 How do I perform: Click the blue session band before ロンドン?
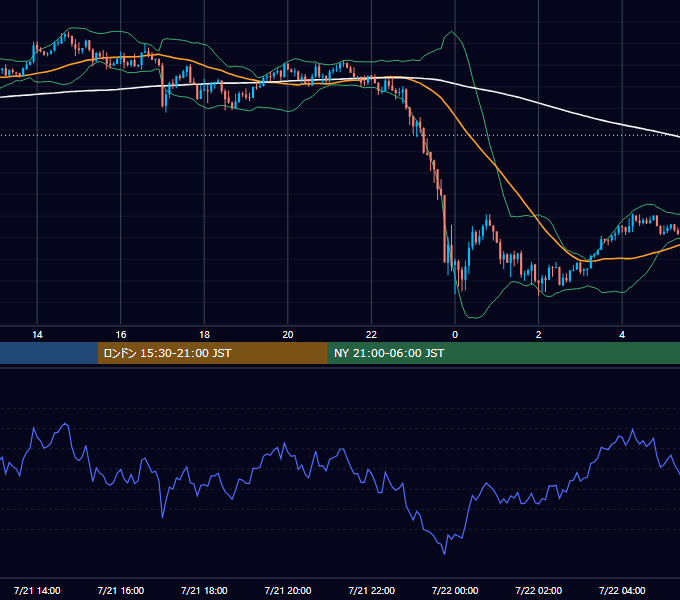tap(49, 353)
